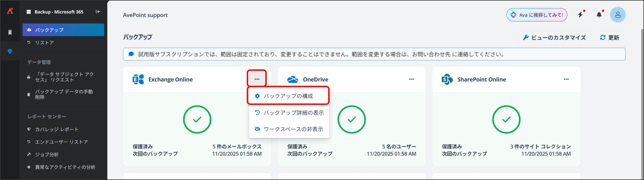
Task: Open the Exchange Online more options menu
Action: [257, 79]
